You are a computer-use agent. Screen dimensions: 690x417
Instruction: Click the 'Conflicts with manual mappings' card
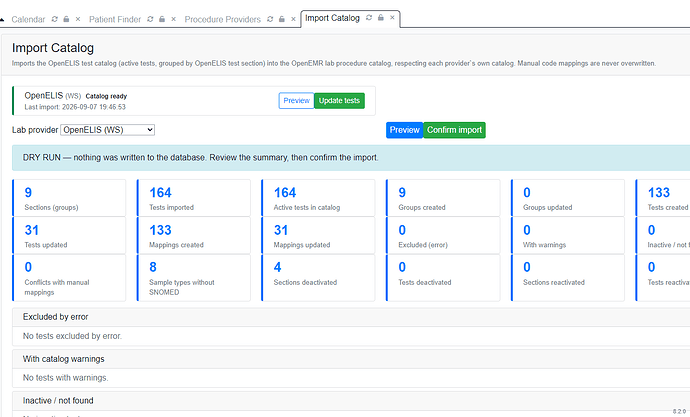[x=69, y=278]
